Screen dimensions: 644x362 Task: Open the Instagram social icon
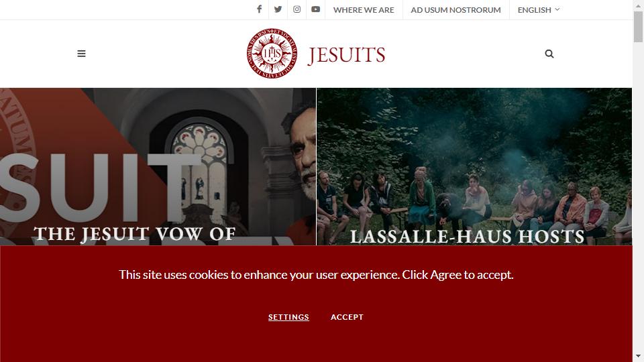point(297,9)
